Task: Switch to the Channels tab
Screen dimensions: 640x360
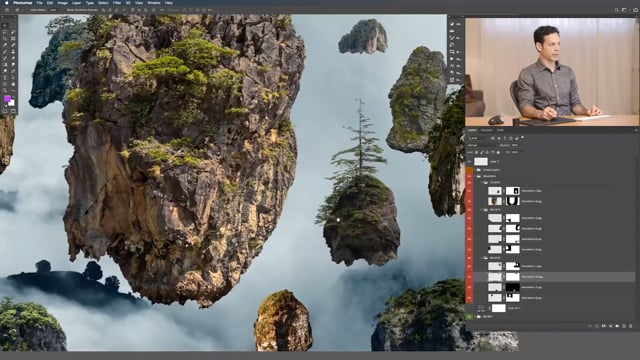Action: [x=487, y=130]
